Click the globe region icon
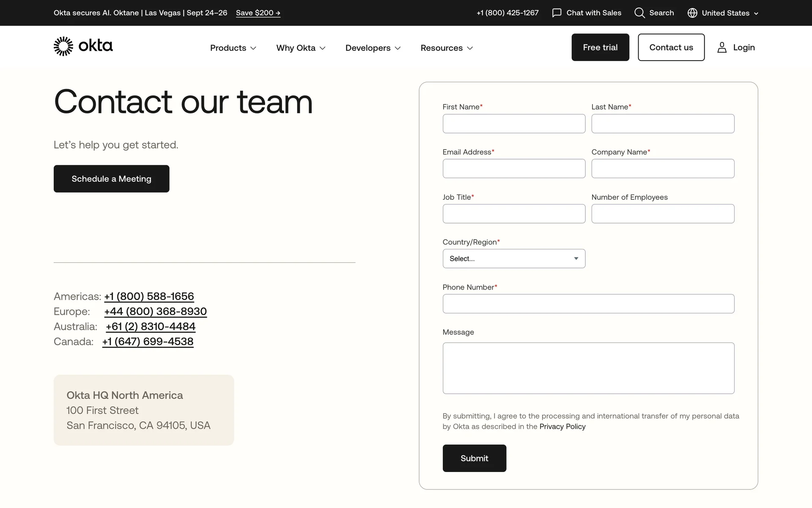 692,13
